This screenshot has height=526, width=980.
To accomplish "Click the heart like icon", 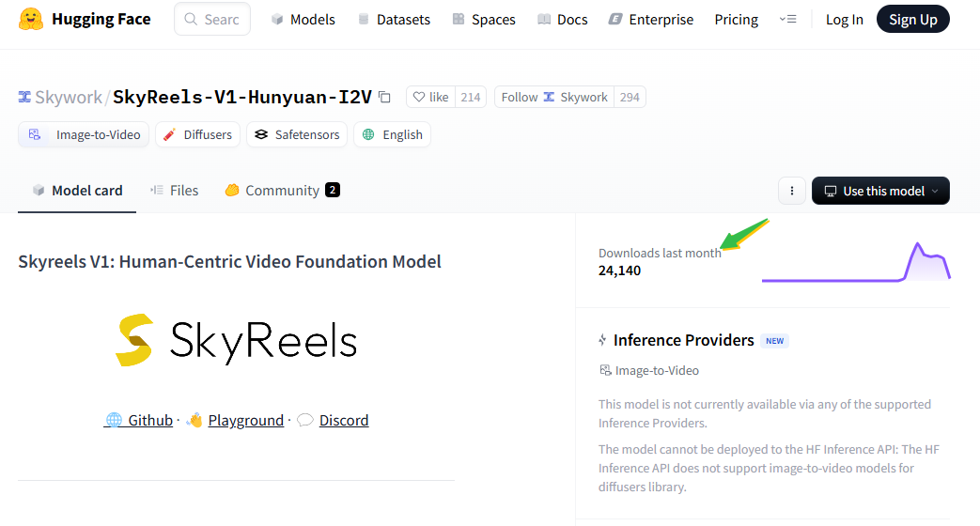I will (419, 97).
